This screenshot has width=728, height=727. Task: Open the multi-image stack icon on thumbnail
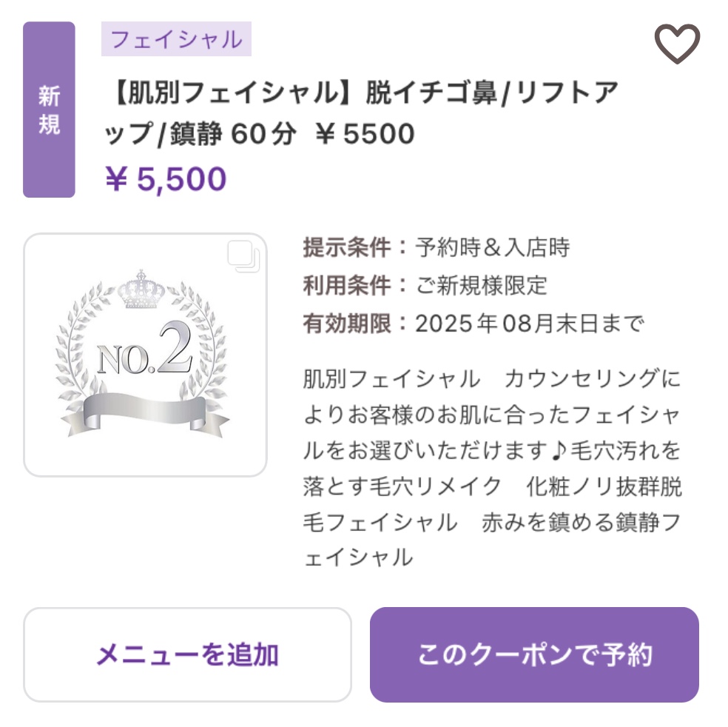(x=243, y=256)
